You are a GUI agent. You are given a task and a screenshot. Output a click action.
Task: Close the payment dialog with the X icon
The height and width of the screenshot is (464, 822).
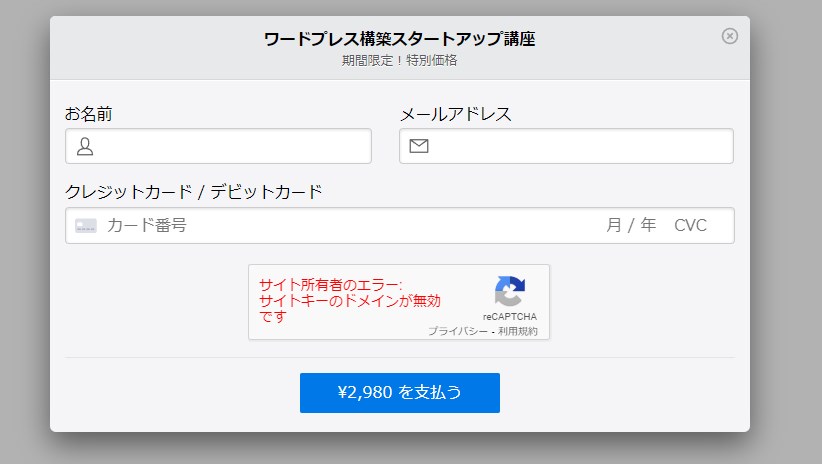coord(730,36)
